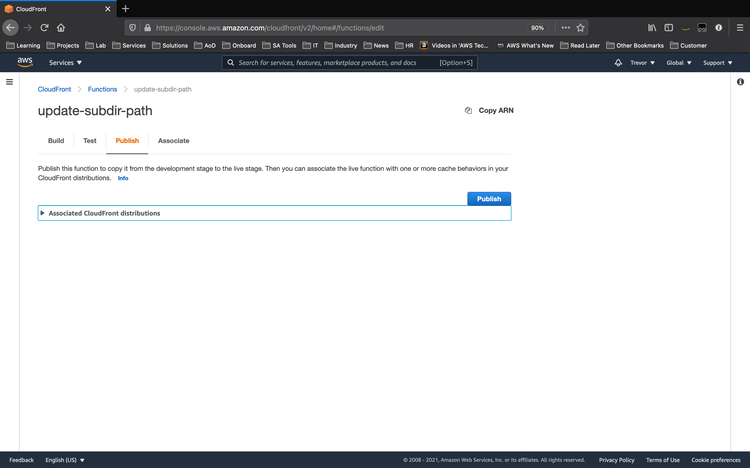
Task: Click the blue Publish button
Action: pos(489,199)
